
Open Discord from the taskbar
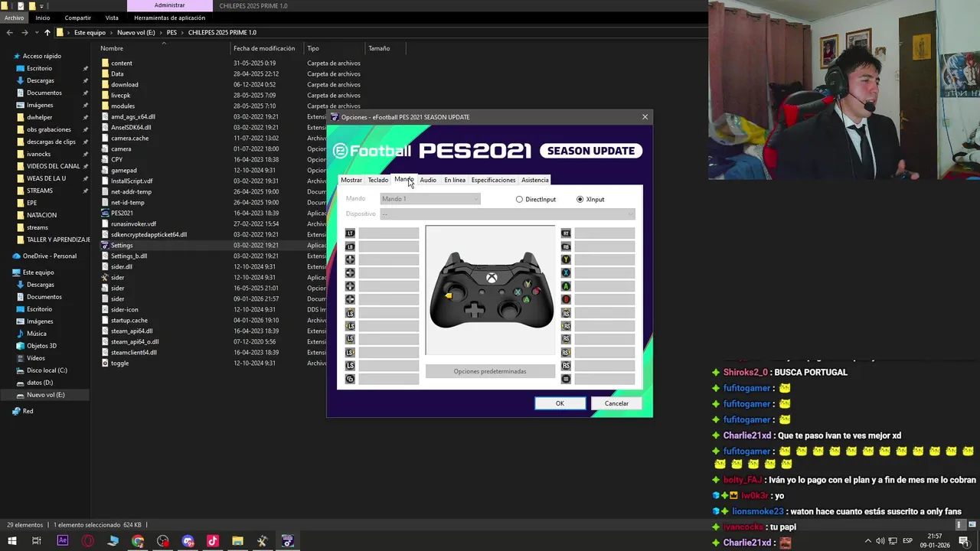pos(188,541)
